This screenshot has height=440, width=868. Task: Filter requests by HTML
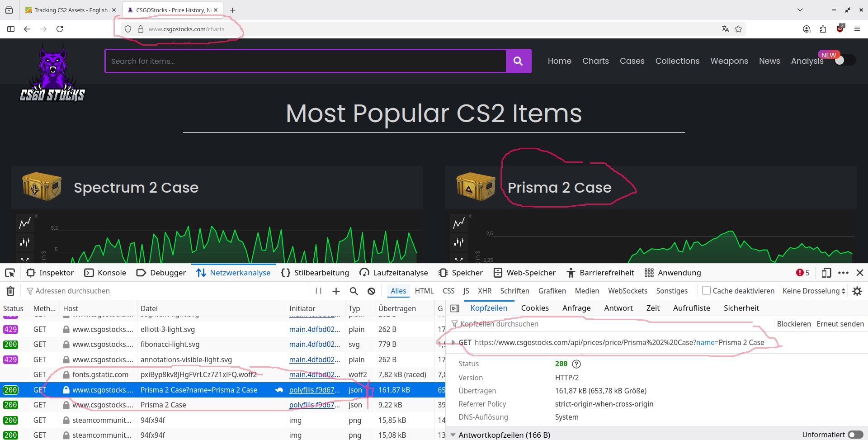click(x=424, y=291)
